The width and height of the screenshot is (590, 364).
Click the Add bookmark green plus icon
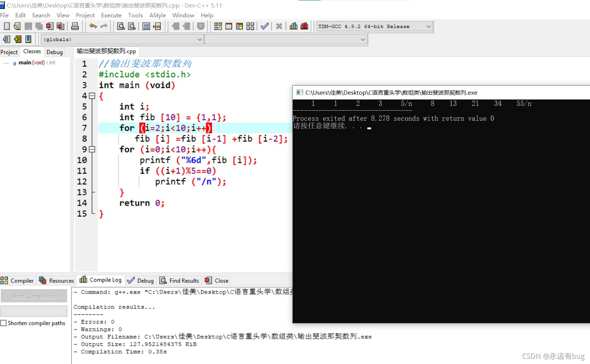18,39
